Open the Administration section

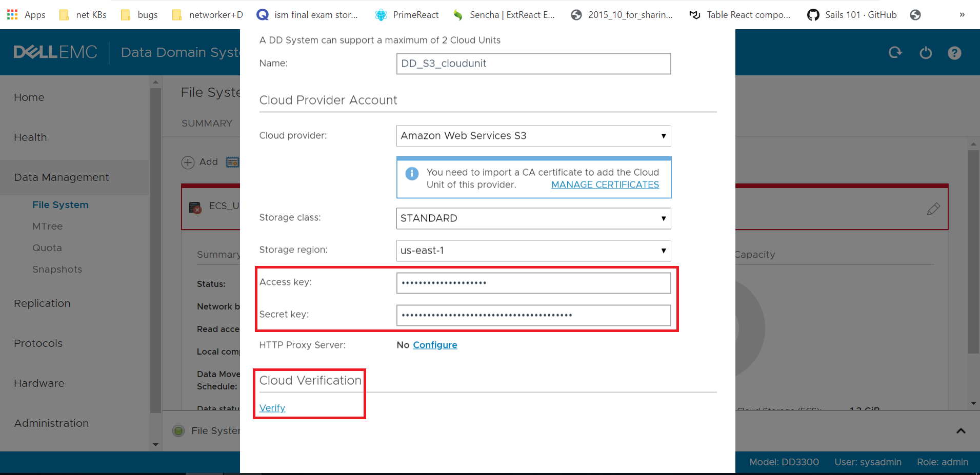pyautogui.click(x=51, y=423)
